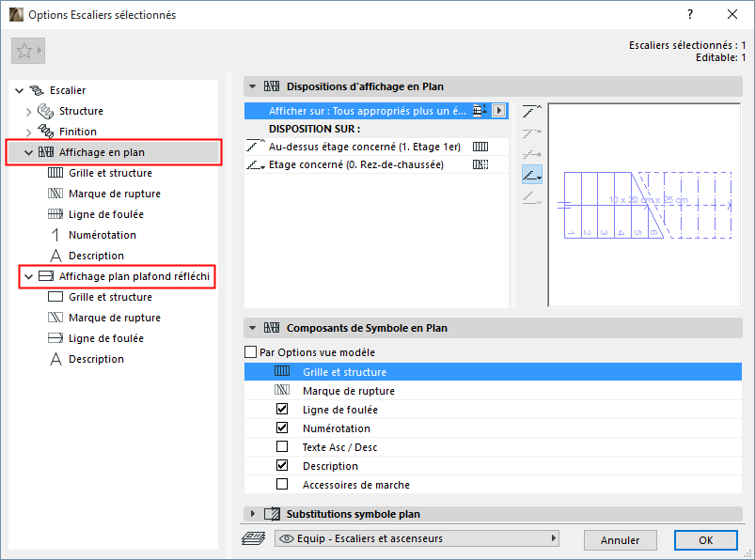Expand the Structure tree node
Viewport: 755px width, 560px height.
(x=28, y=112)
